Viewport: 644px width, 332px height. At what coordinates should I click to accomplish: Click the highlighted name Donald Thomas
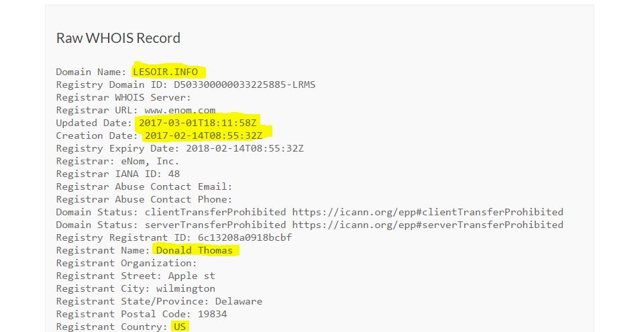coord(195,250)
